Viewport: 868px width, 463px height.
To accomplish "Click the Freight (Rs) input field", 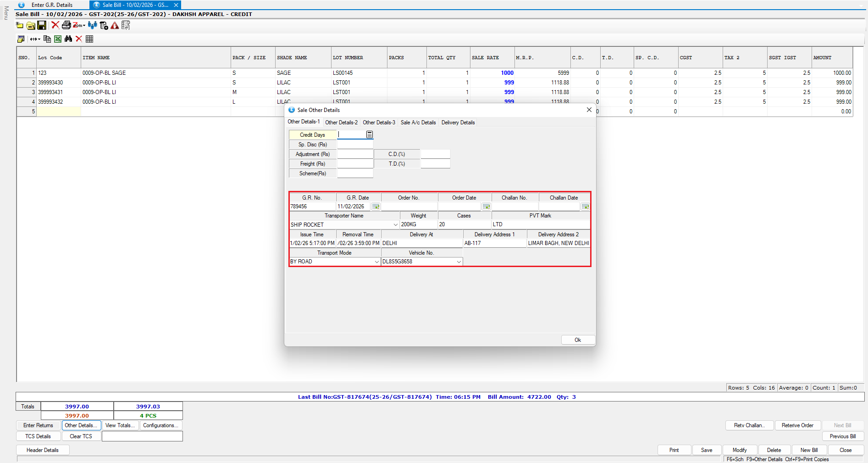I will click(355, 164).
